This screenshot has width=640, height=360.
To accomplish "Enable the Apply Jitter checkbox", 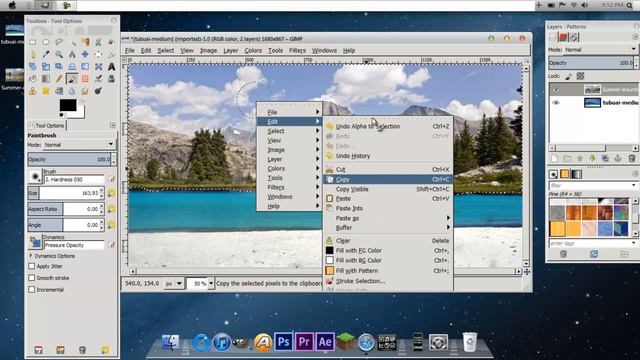I will coord(32,266).
